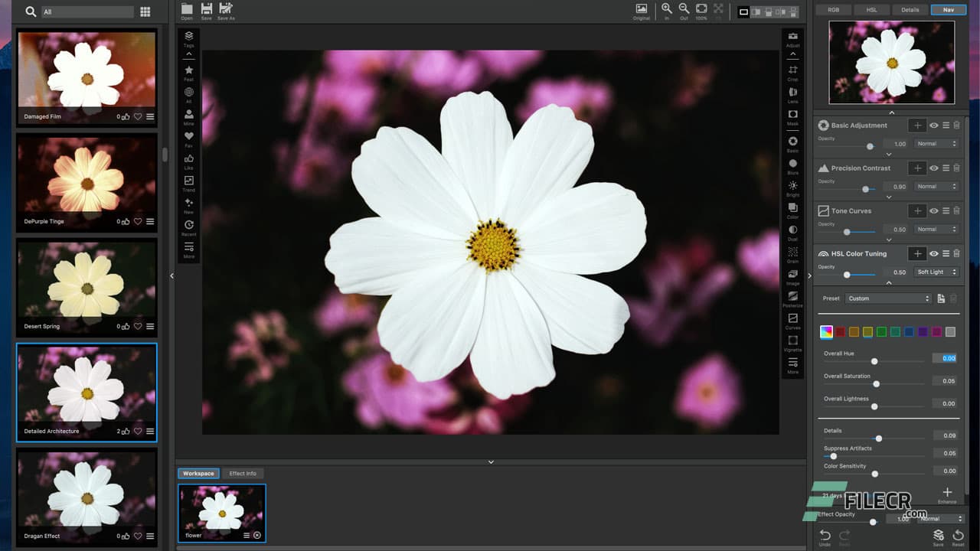Screen dimensions: 980x551
Task: Open the Lens correction adjustment
Action: click(x=792, y=90)
